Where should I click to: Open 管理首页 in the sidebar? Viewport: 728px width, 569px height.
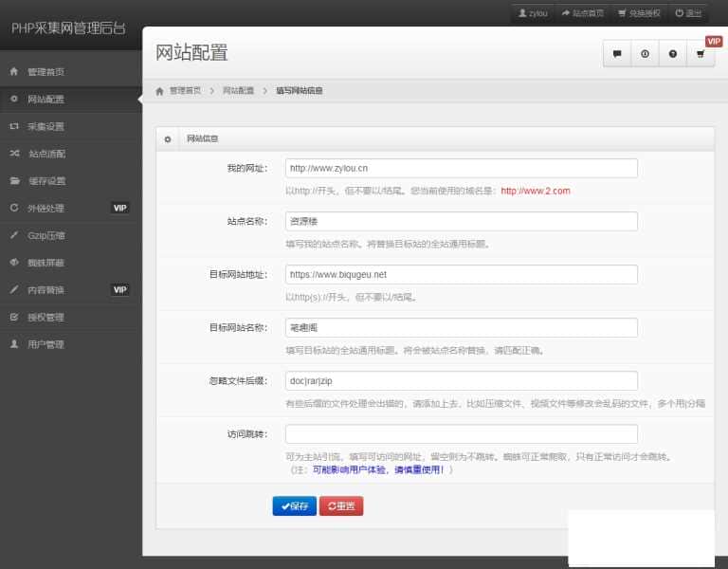(x=70, y=72)
